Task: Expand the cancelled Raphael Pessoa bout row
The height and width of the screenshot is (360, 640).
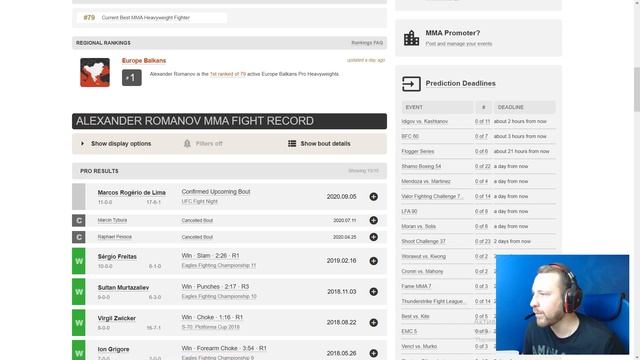Action: tap(373, 237)
